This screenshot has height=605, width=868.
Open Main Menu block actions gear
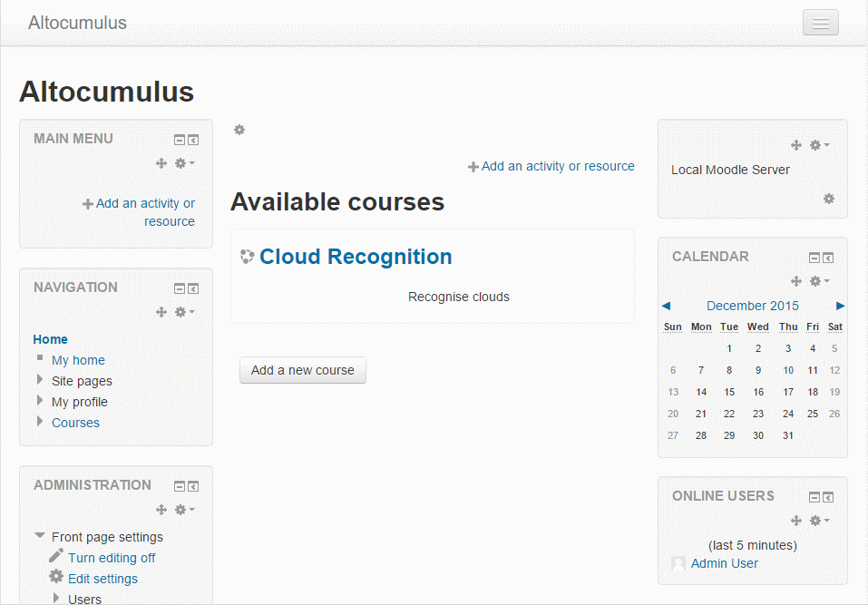184,163
